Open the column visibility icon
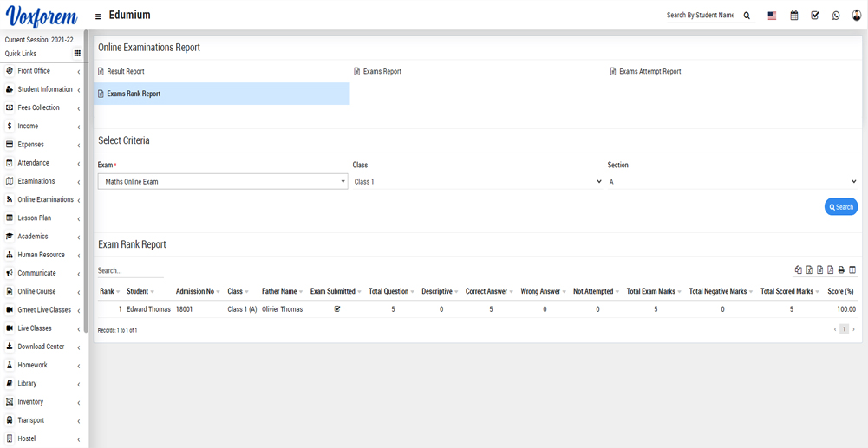868x448 pixels. pyautogui.click(x=852, y=270)
